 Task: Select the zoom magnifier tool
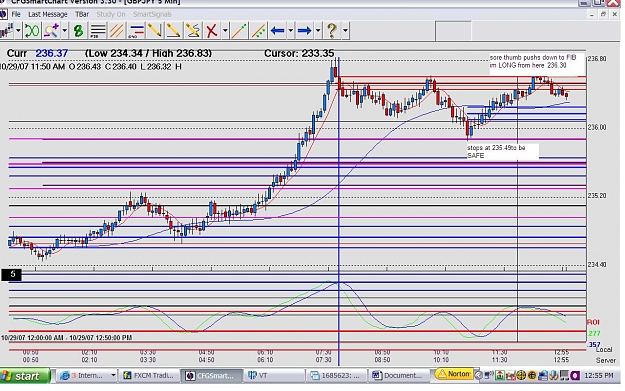(x=51, y=31)
